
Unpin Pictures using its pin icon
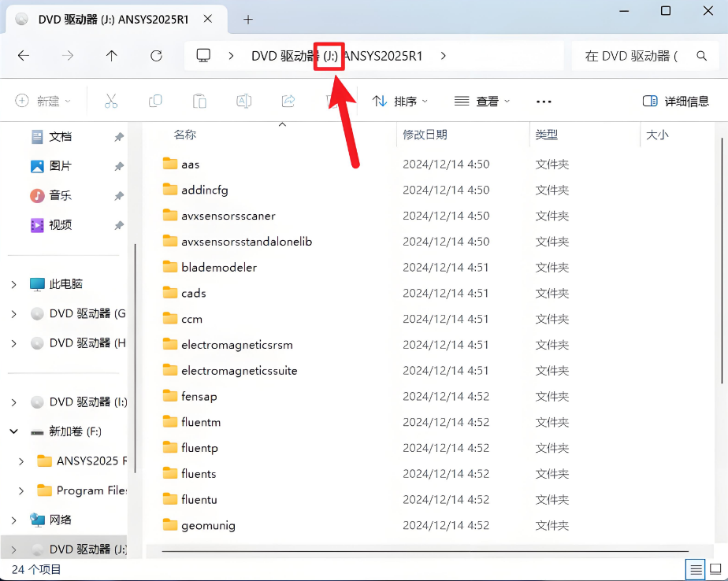119,166
